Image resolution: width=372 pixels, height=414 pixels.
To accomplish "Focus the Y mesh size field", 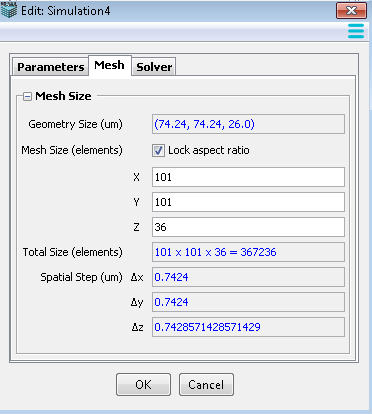I will [x=248, y=202].
